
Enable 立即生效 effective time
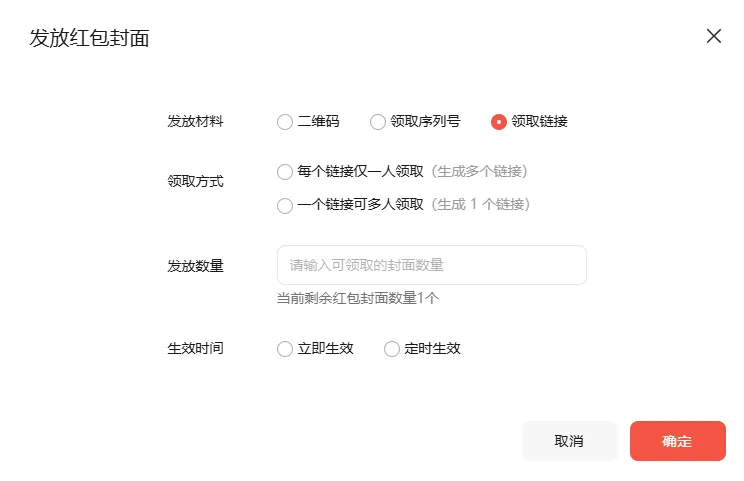pyautogui.click(x=285, y=349)
